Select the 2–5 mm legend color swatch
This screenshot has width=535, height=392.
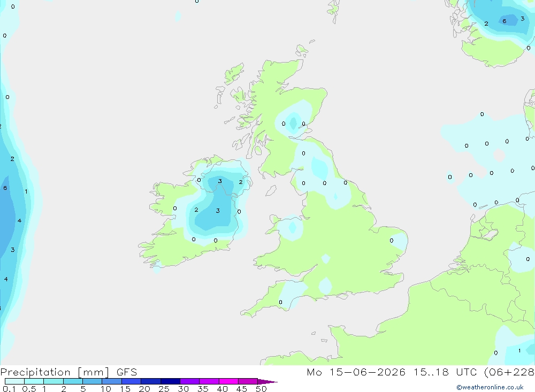coord(73,381)
